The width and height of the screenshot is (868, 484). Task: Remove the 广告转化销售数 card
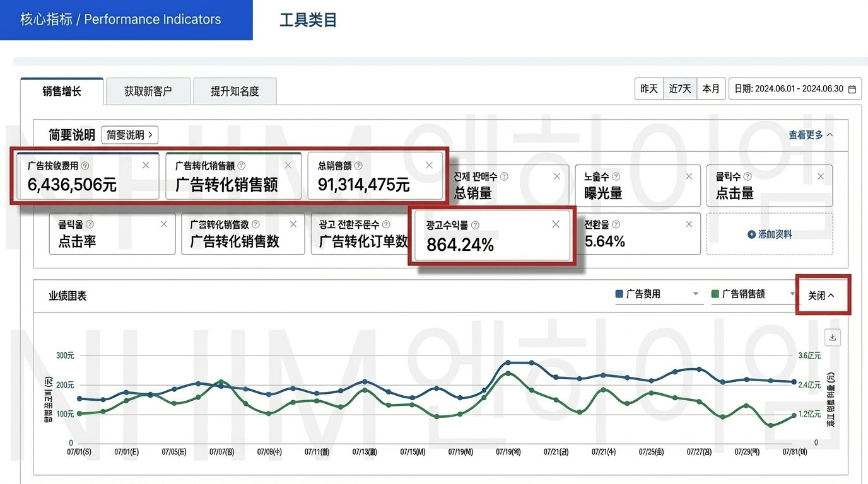tap(293, 224)
